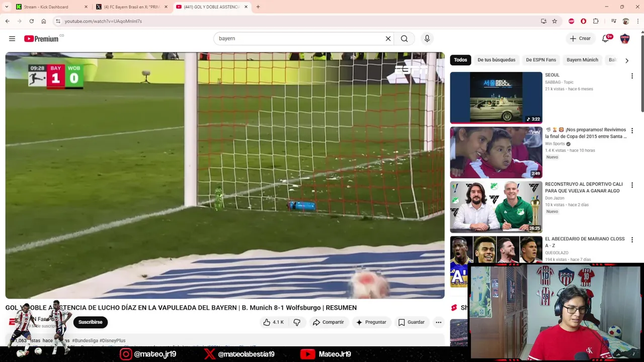Open RECONSTRUYO AL DEPORTIVO CALI title

point(584,188)
